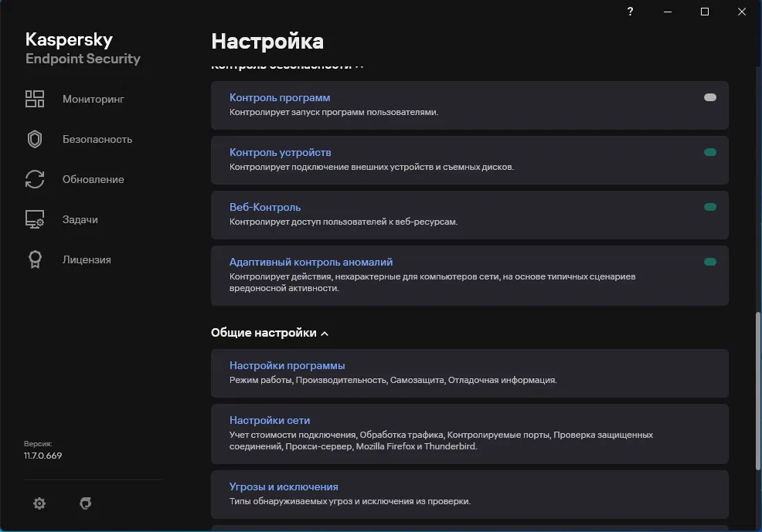
Task: Click the support icon beside the gear
Action: [x=86, y=503]
